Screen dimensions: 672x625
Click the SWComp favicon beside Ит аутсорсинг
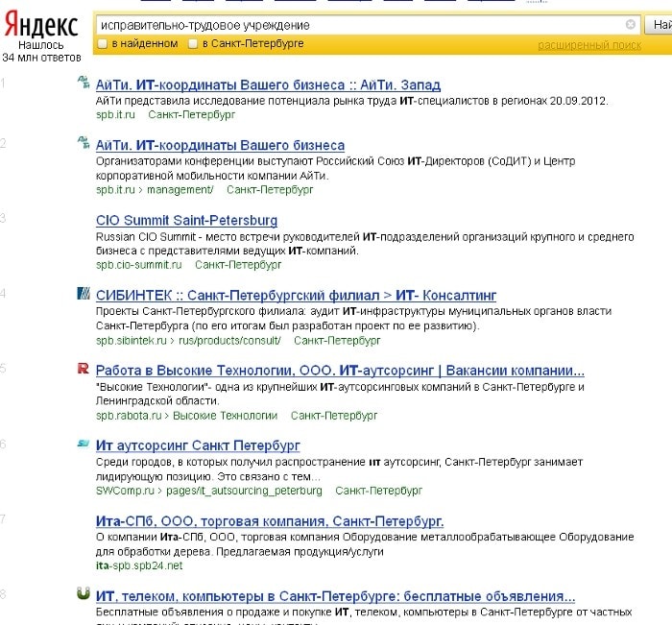click(84, 445)
